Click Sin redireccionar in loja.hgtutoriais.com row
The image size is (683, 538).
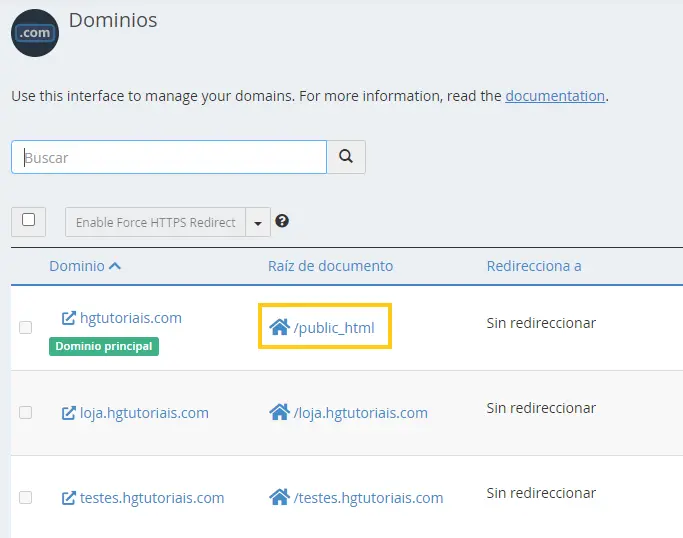pyautogui.click(x=541, y=408)
